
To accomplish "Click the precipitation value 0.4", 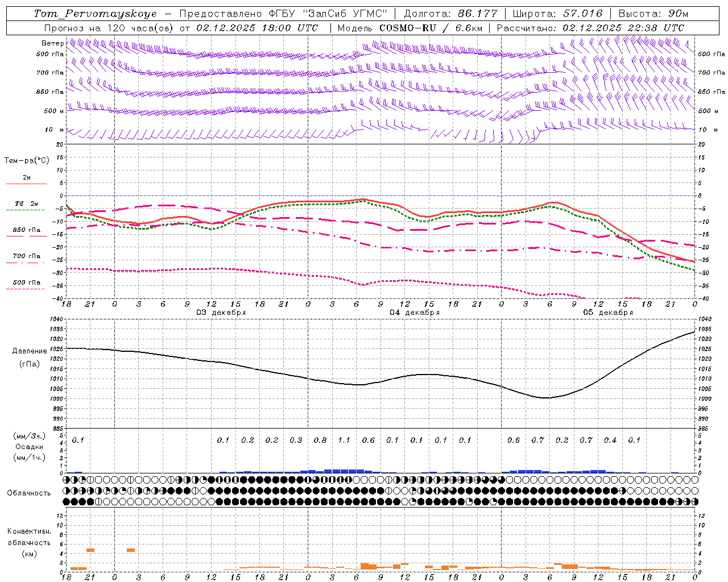I will coord(610,440).
